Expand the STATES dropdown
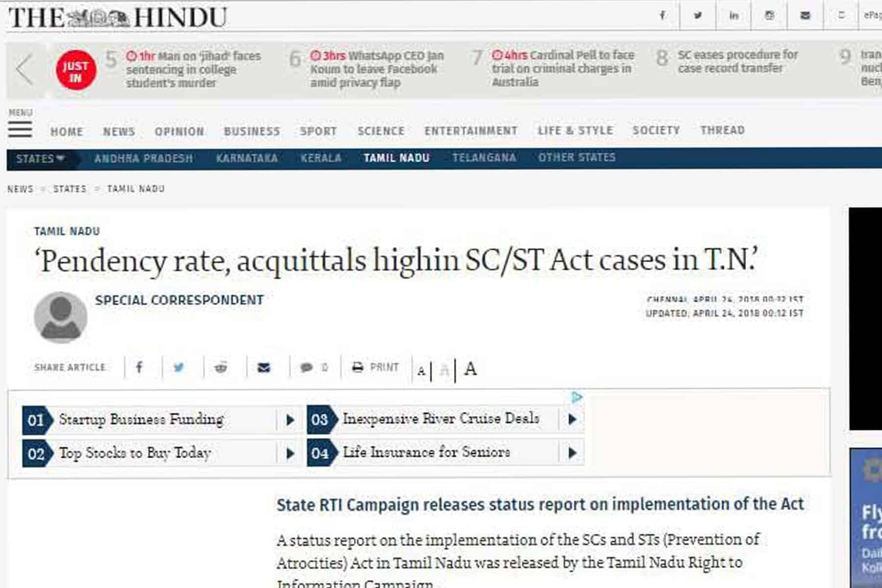Screen dimensions: 882x588 [40, 159]
